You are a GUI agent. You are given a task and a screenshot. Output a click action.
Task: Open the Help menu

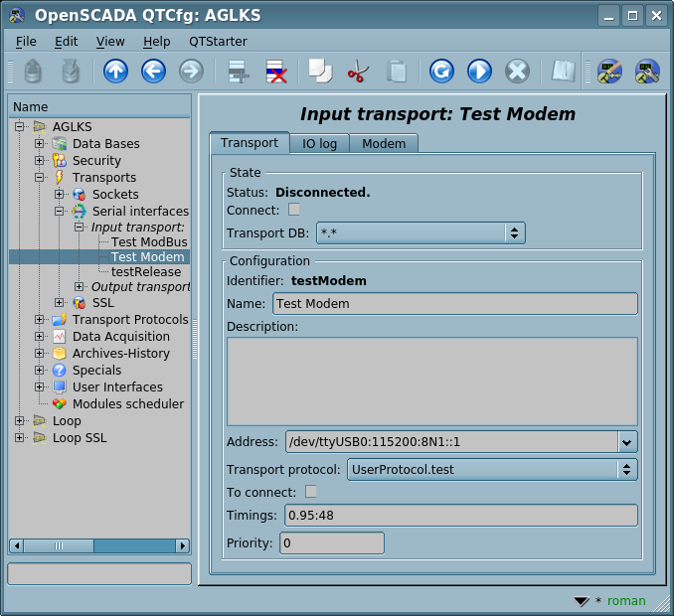[x=156, y=42]
